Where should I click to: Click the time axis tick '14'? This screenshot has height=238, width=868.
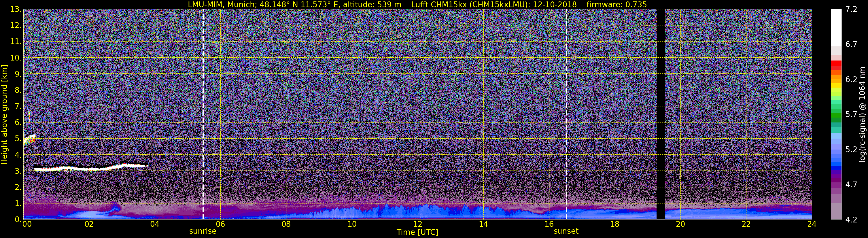pos(483,224)
